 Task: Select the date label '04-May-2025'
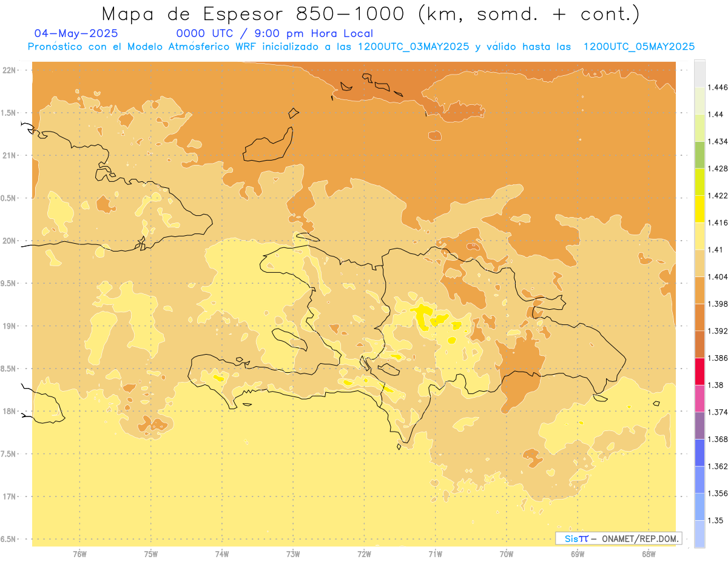(x=76, y=33)
